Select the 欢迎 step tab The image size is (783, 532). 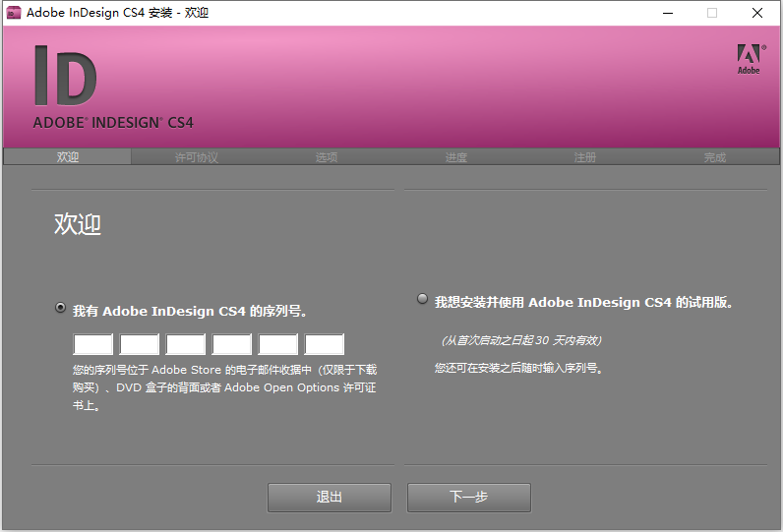[68, 156]
